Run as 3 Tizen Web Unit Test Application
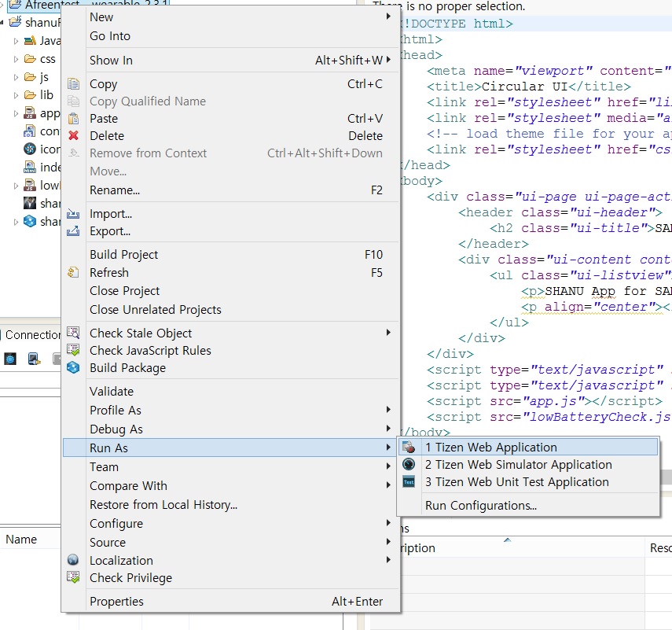The image size is (672, 630). click(528, 482)
